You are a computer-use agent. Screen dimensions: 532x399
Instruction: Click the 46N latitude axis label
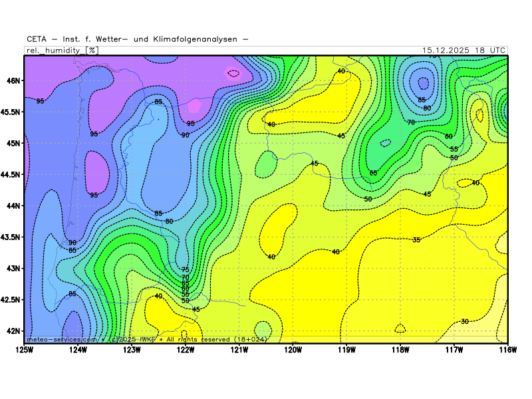click(x=13, y=80)
